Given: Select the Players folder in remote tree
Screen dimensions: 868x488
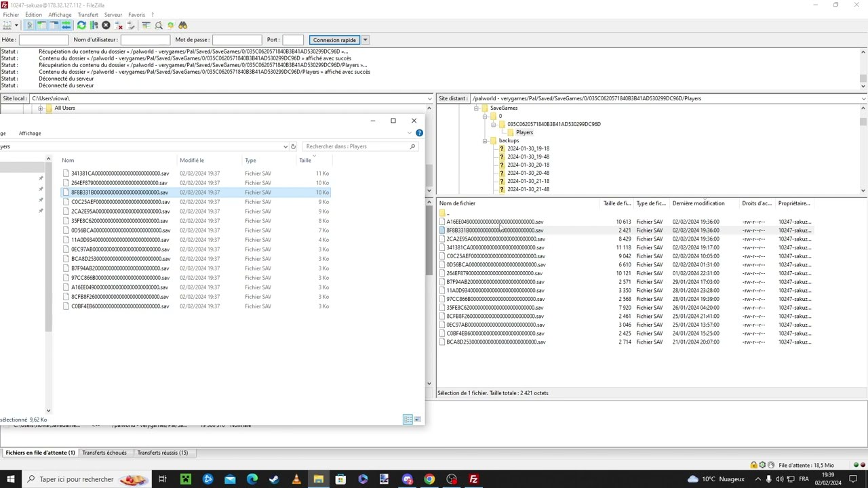Looking at the screenshot, I should point(524,133).
